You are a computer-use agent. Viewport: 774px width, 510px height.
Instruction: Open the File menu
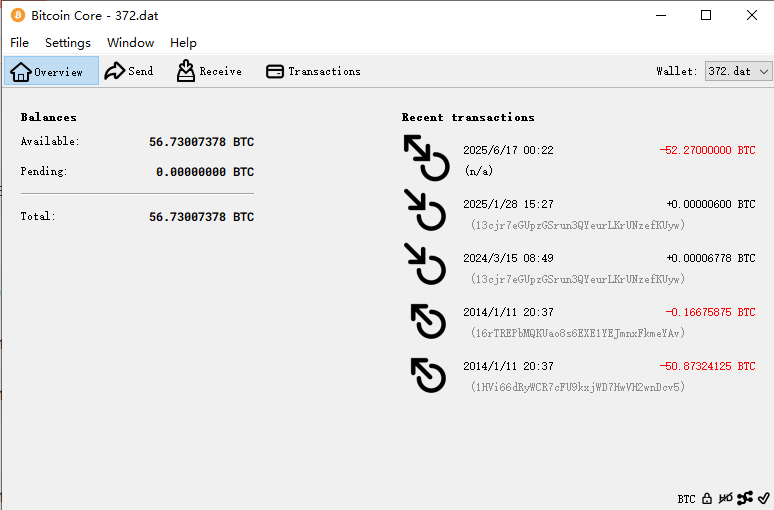[x=19, y=43]
